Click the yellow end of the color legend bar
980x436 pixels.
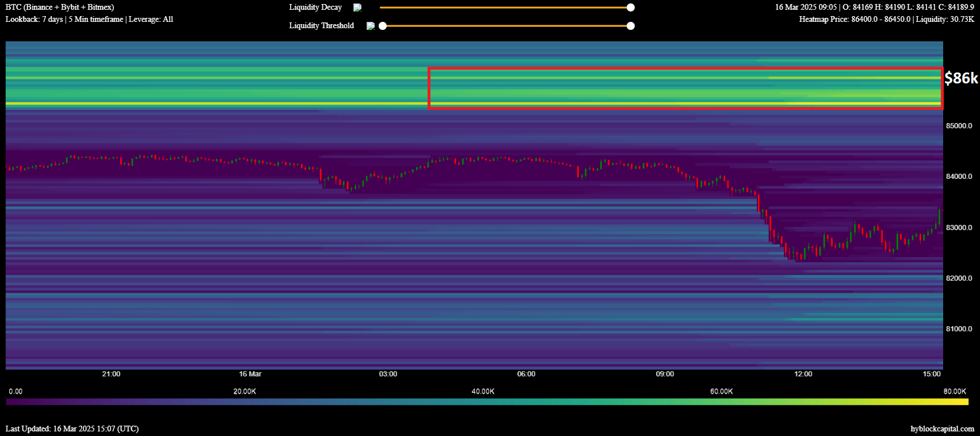click(962, 401)
